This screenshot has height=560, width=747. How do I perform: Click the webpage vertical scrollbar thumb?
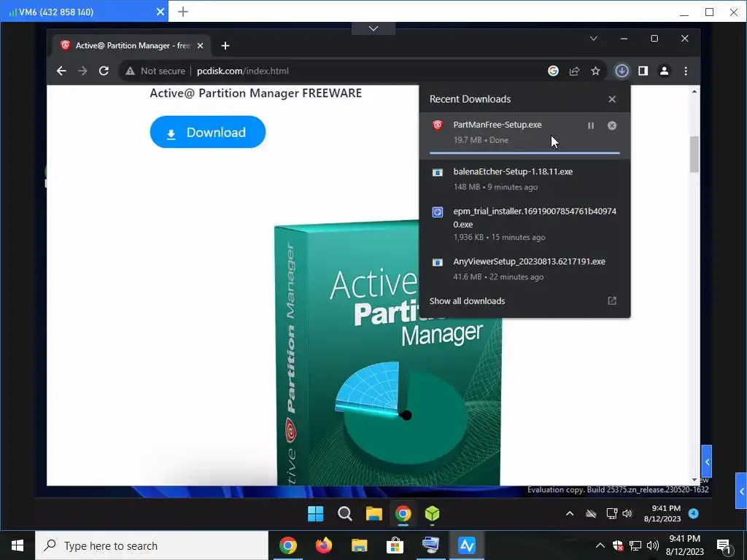point(694,155)
